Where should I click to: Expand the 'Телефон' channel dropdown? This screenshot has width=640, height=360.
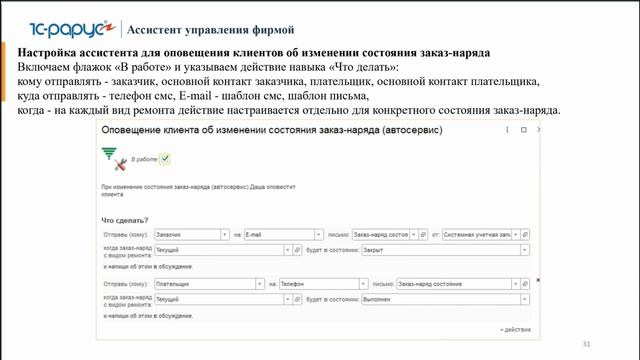[x=364, y=284]
